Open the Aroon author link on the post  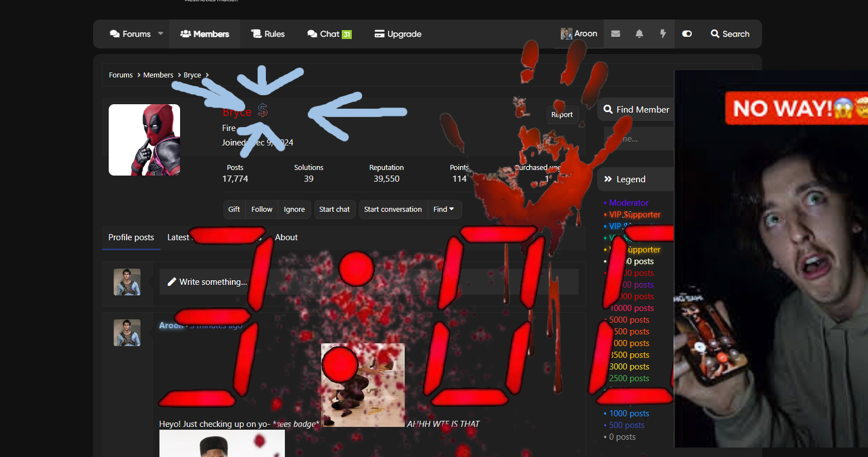[171, 325]
